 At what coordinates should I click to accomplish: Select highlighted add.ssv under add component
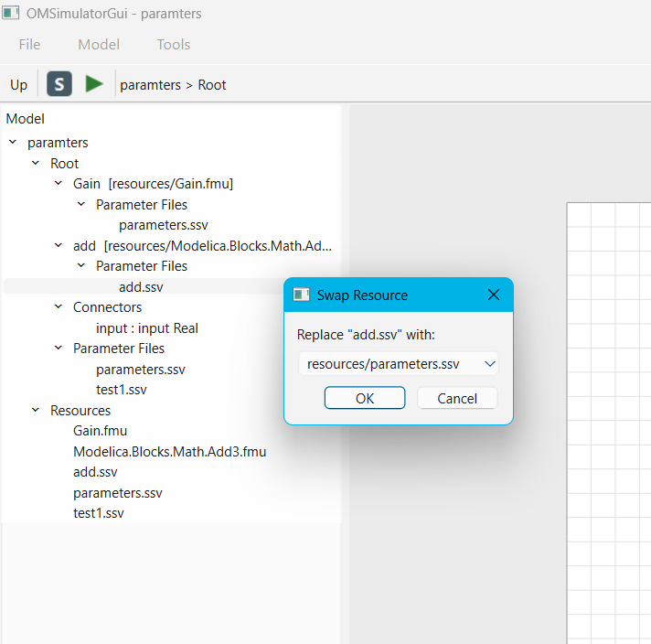pyautogui.click(x=141, y=286)
